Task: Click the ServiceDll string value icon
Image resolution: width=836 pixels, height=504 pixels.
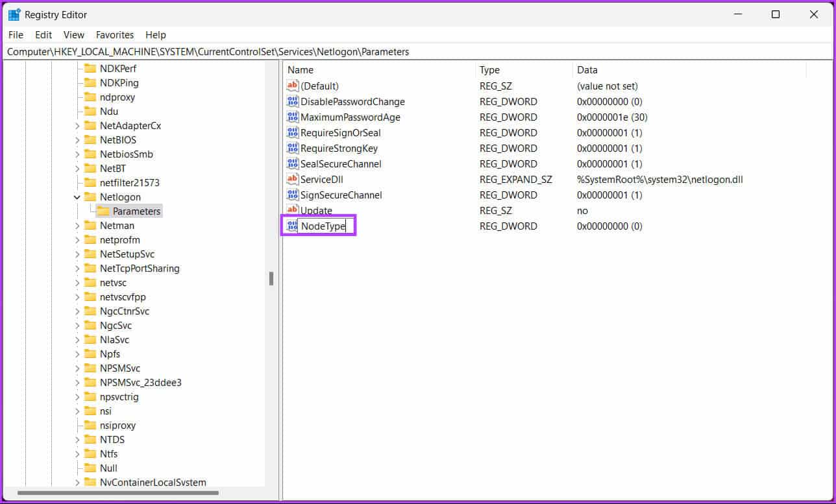Action: click(x=292, y=179)
